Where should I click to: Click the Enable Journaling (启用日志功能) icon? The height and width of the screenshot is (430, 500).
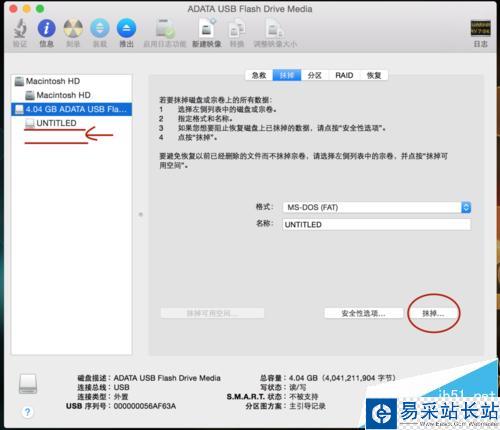pyautogui.click(x=165, y=29)
